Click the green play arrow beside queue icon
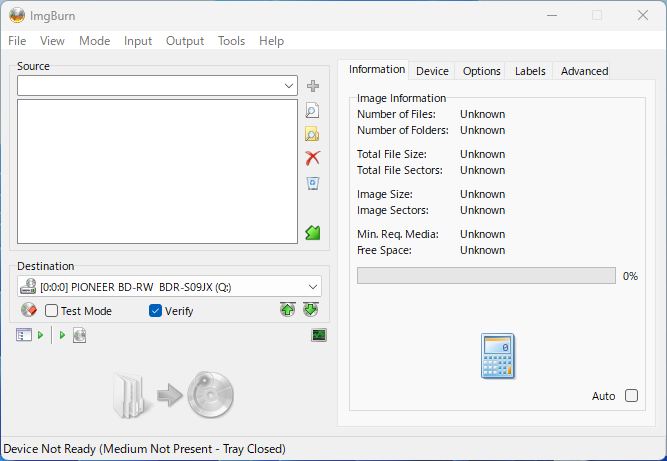 coord(40,335)
